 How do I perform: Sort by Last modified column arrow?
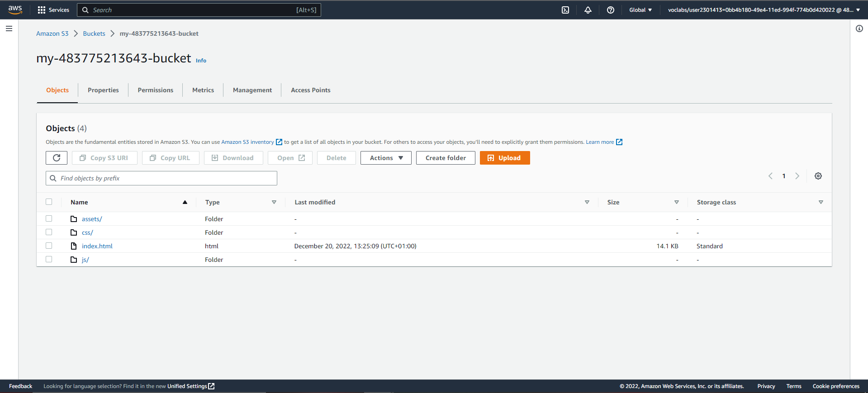click(x=587, y=202)
